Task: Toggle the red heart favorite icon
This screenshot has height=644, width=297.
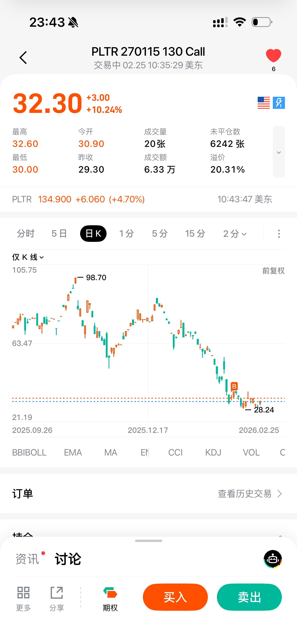Action: pyautogui.click(x=273, y=56)
